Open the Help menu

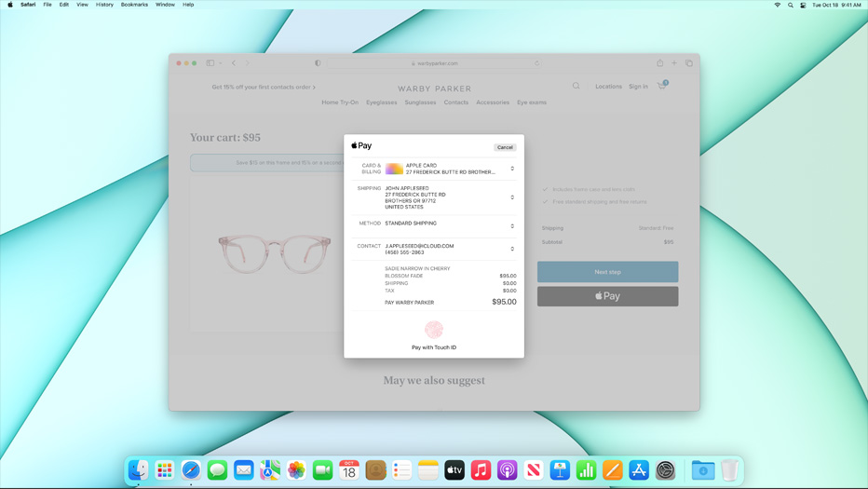188,5
